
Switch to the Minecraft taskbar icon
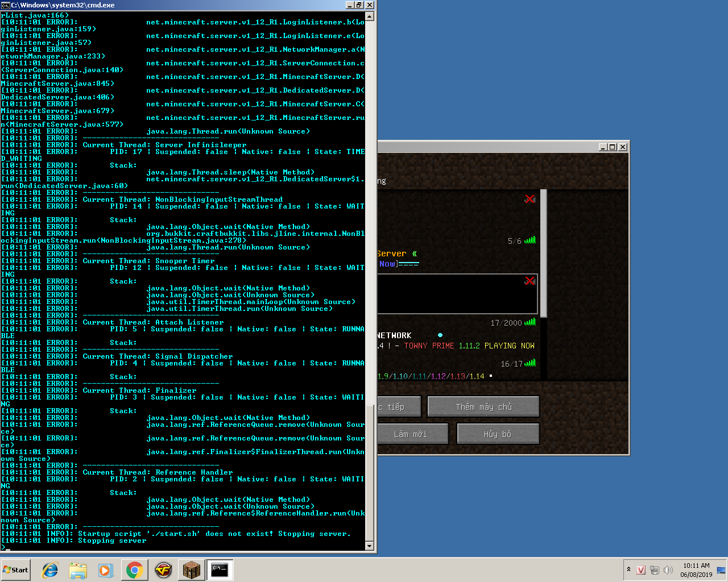point(191,570)
